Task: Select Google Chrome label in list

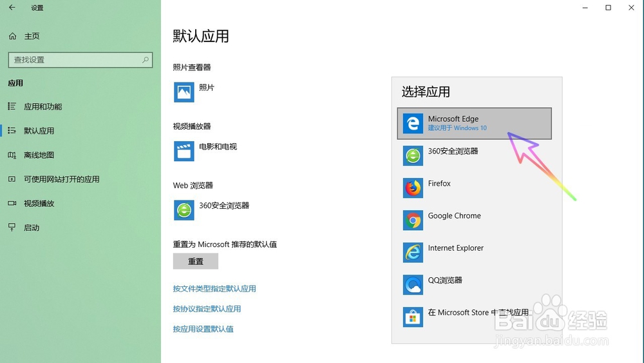Action: pyautogui.click(x=454, y=216)
